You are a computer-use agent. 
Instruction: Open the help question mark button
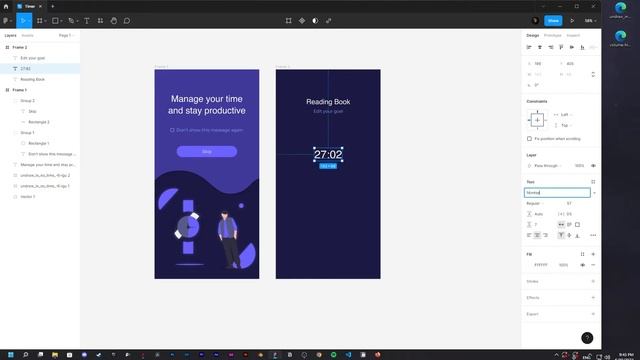pyautogui.click(x=587, y=338)
